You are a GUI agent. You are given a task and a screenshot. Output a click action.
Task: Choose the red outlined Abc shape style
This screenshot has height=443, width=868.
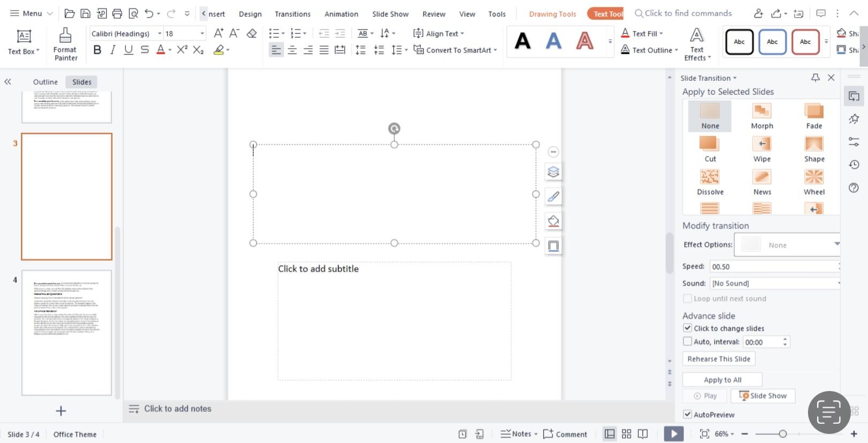point(805,42)
